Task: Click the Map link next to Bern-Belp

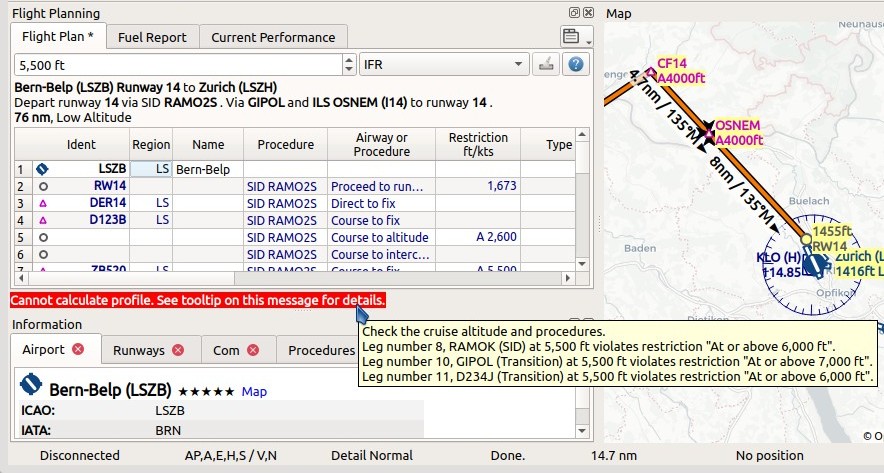Action: click(254, 391)
